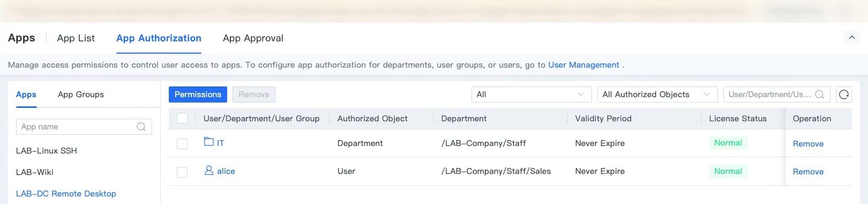Screen dimensions: 868x204
Task: Click Normal status badge in alice row
Action: 728,171
